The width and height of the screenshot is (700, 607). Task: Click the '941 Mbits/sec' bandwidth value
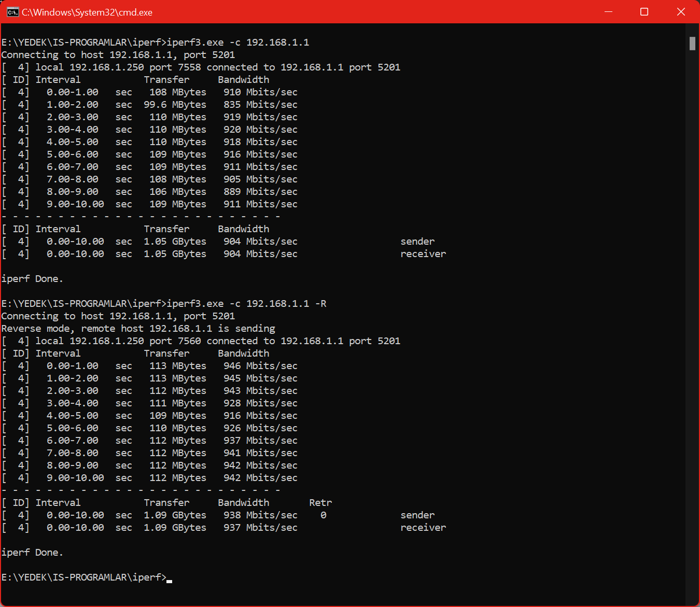[261, 453]
